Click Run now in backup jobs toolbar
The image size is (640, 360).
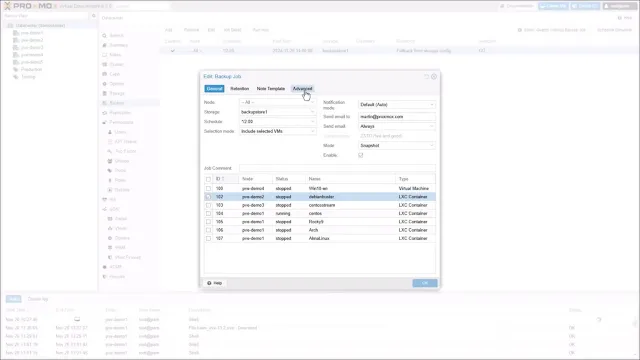pyautogui.click(x=260, y=30)
